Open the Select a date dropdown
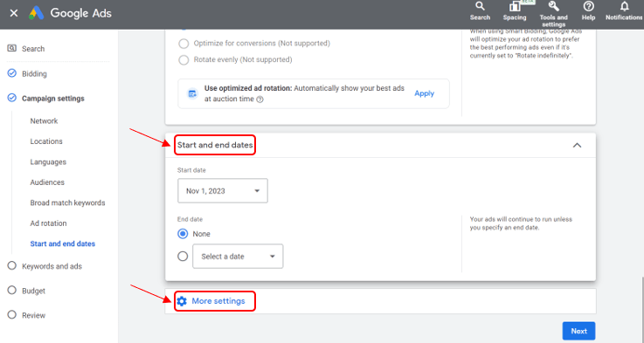Screen dimensions: 644x343 (238, 257)
